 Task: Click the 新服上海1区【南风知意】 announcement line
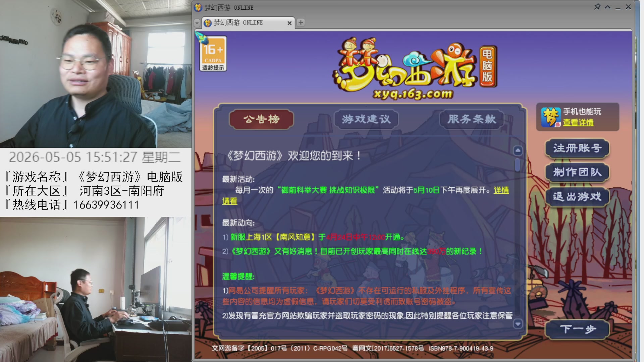pos(314,237)
